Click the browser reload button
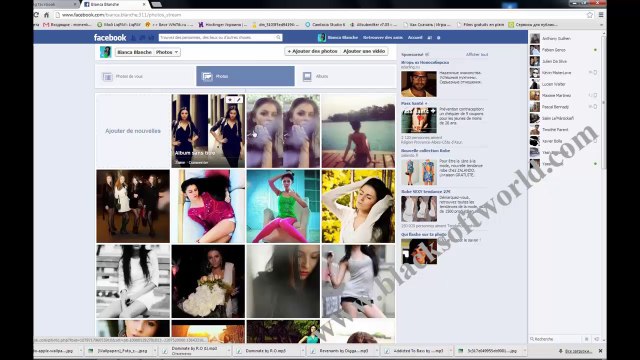The image size is (640, 360). tap(36, 15)
